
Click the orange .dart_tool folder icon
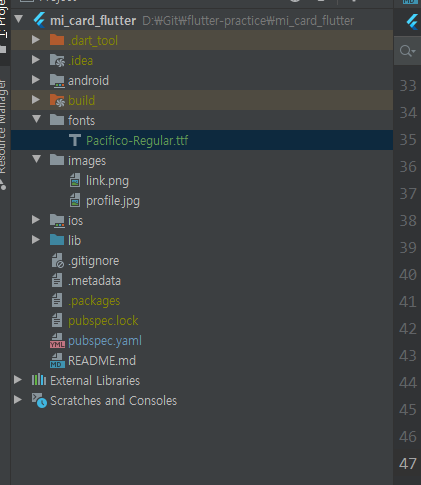pyautogui.click(x=57, y=40)
